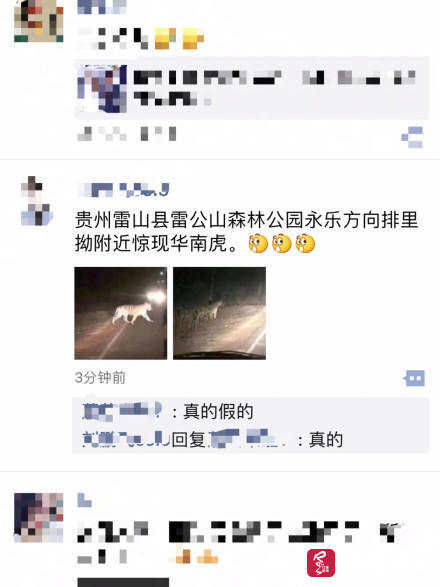440x587 pixels.
Task: Open the second tiger photo thumbnail
Action: (219, 313)
